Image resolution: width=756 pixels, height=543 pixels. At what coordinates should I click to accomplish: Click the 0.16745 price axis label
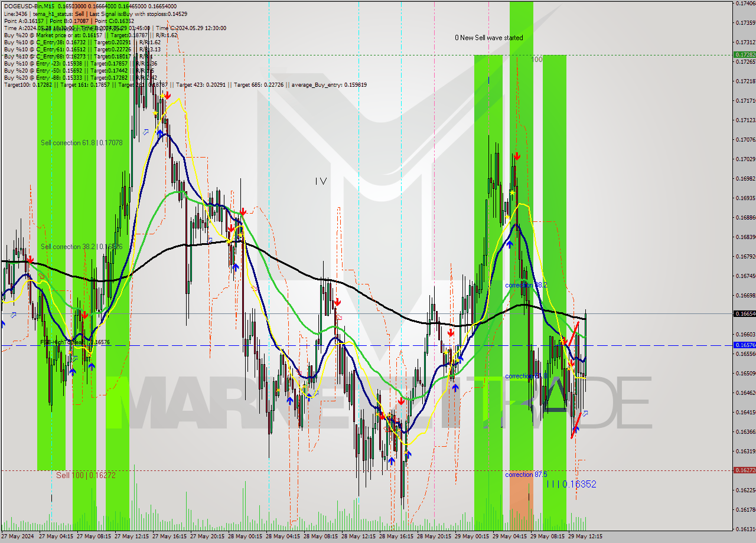pyautogui.click(x=746, y=276)
